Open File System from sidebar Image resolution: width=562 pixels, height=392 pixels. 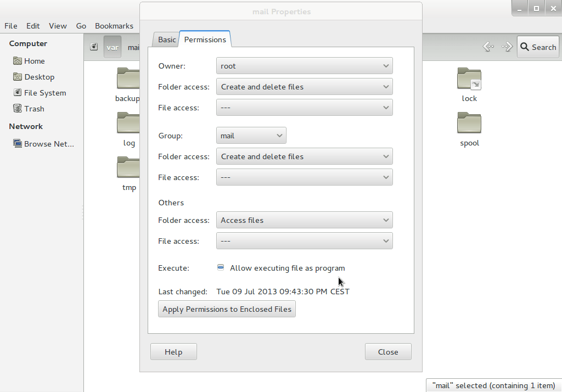point(45,92)
